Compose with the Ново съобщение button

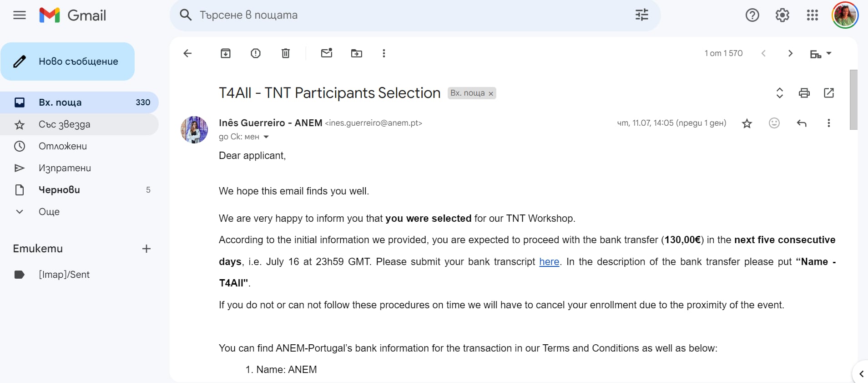click(x=67, y=61)
